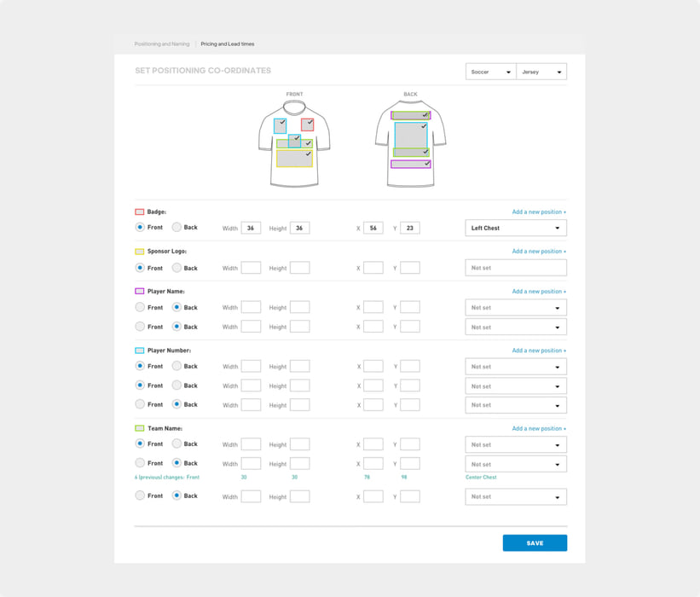This screenshot has height=597, width=700.
Task: Switch to Pricing and Lead times tab
Action: 228,43
